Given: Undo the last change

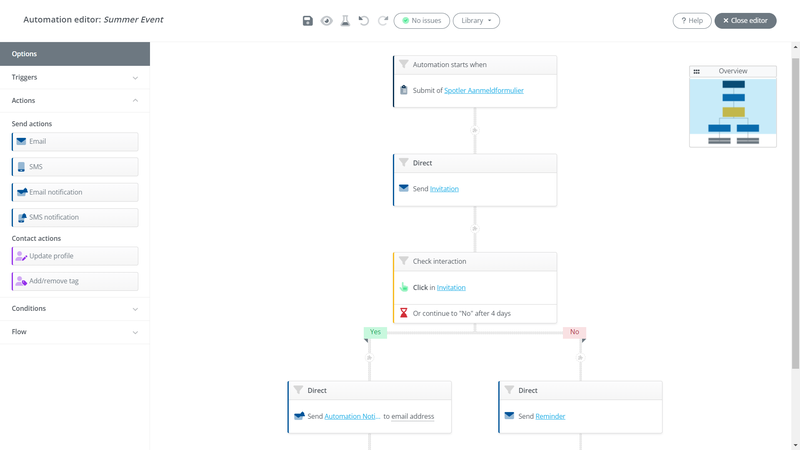Looking at the screenshot, I should [364, 20].
